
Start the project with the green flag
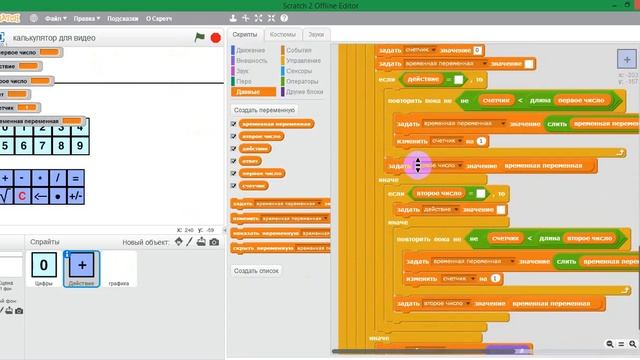point(200,38)
